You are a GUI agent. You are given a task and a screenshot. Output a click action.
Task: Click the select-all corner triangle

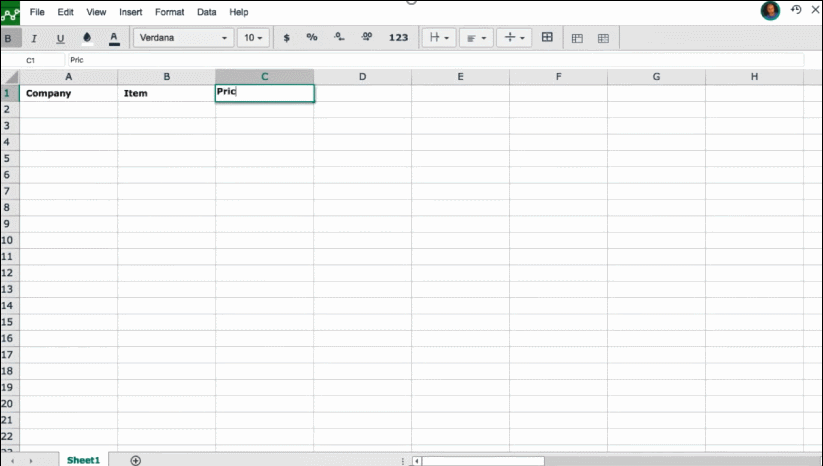pyautogui.click(x=10, y=77)
